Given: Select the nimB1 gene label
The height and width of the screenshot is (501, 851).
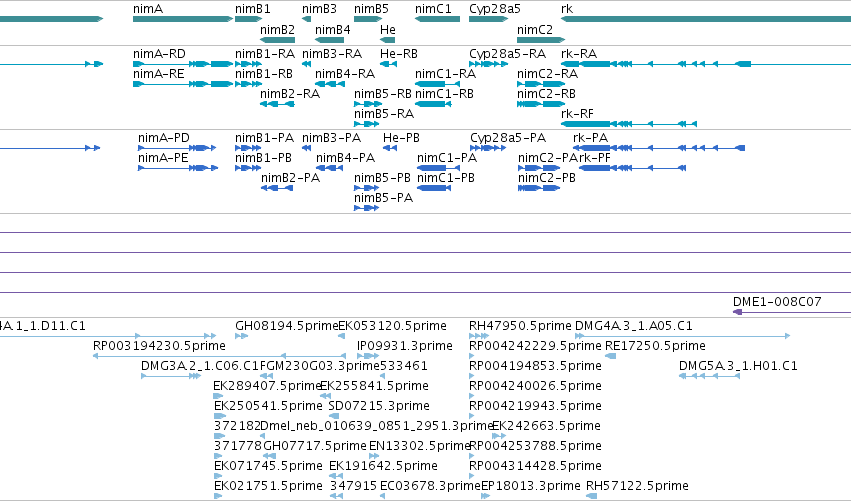Looking at the screenshot, I should point(252,9).
